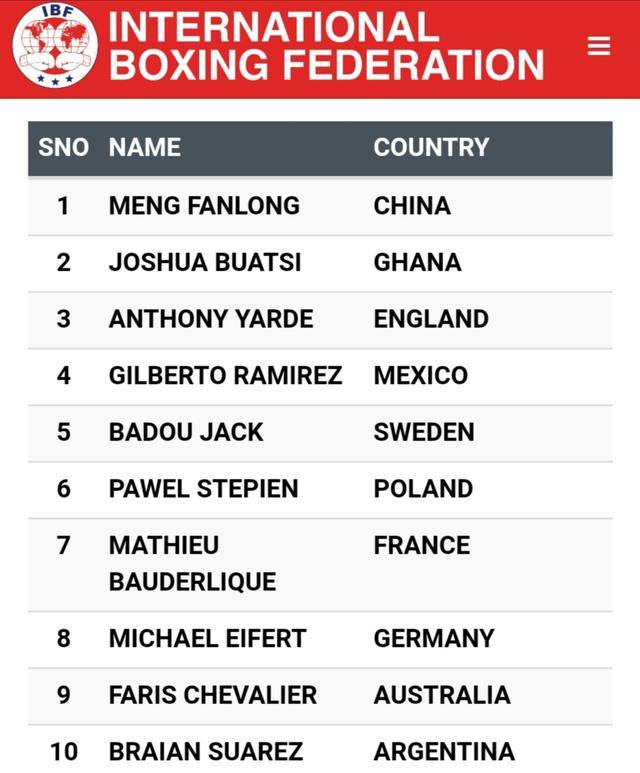Select the Braian Suarez row

pos(320,749)
